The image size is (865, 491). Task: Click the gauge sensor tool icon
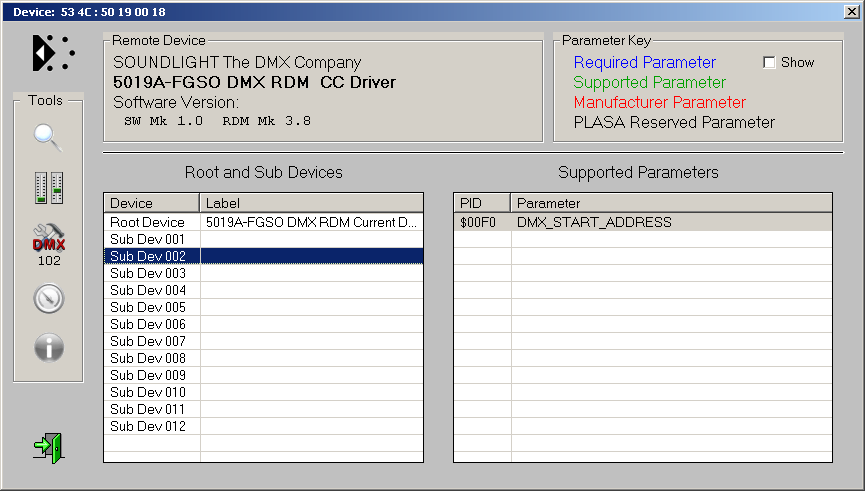pyautogui.click(x=48, y=298)
